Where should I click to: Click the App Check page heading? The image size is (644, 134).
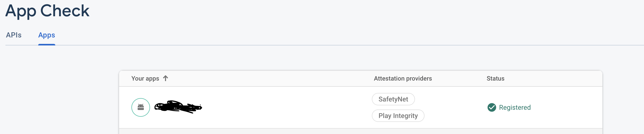[48, 11]
